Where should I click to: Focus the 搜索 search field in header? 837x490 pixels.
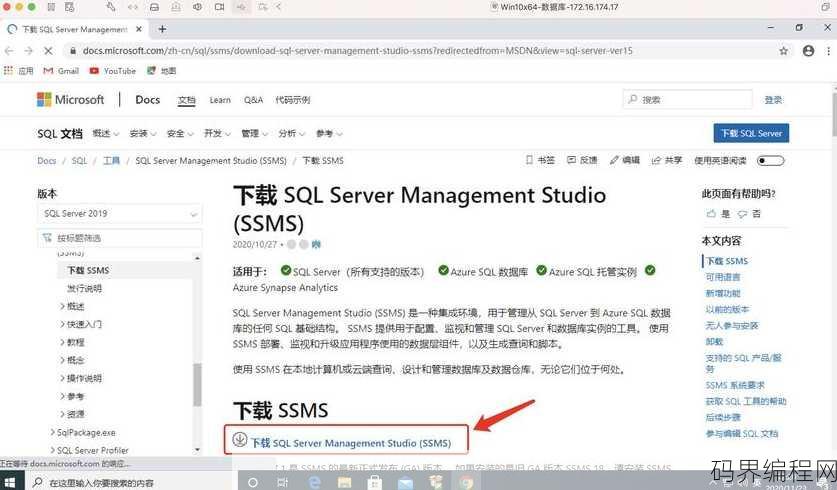(x=688, y=99)
